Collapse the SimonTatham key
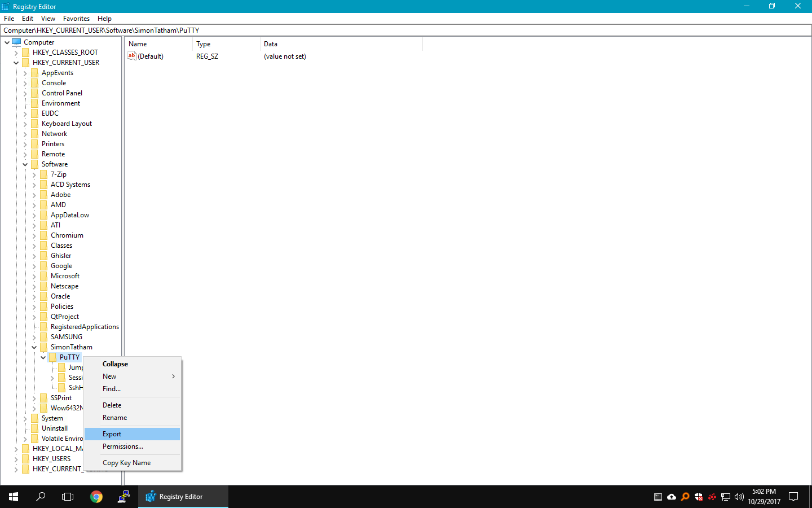 (x=34, y=347)
